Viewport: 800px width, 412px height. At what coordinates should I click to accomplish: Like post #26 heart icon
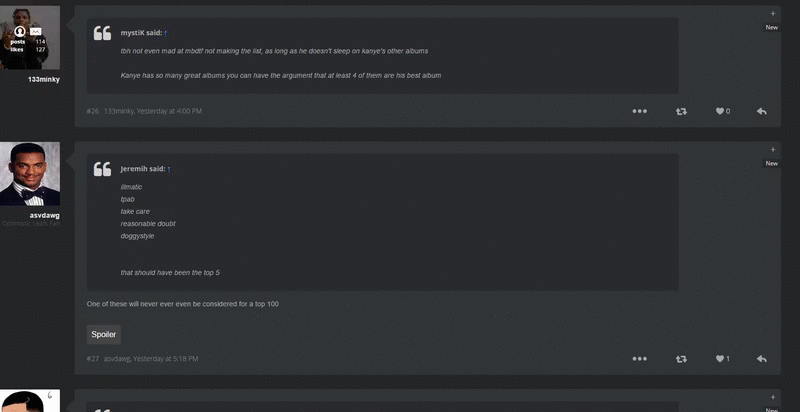click(x=719, y=111)
